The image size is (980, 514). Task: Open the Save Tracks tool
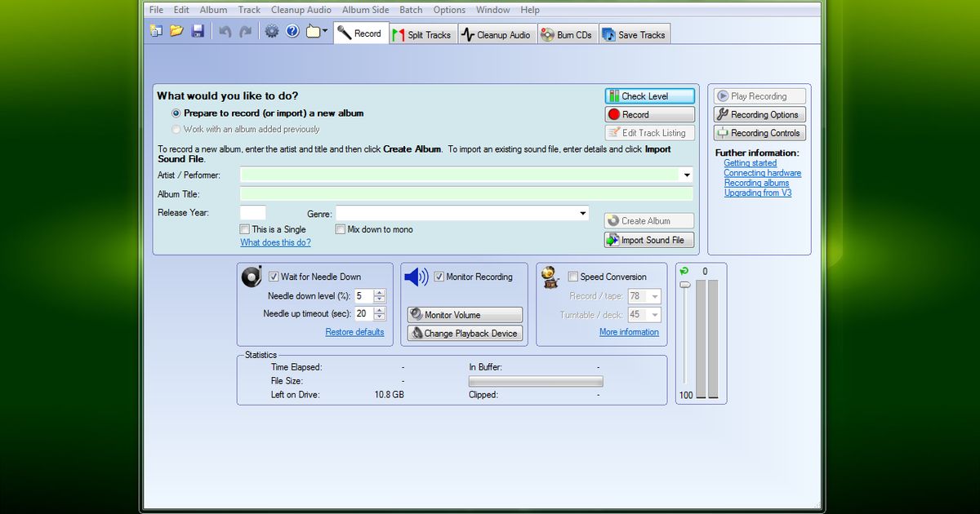(x=635, y=33)
